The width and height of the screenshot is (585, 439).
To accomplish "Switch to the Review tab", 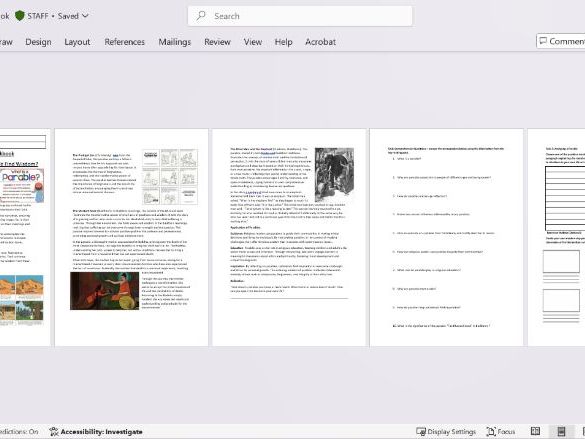I will coord(218,42).
